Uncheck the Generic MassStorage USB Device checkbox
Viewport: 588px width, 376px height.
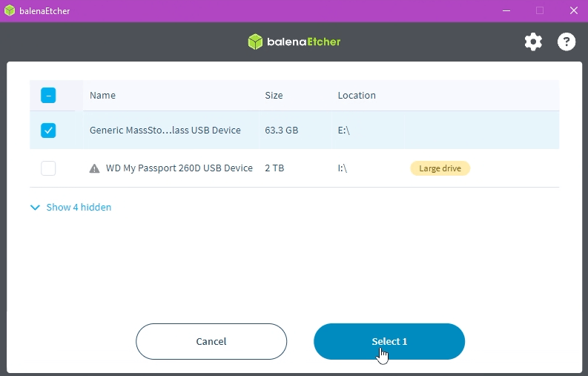click(48, 131)
